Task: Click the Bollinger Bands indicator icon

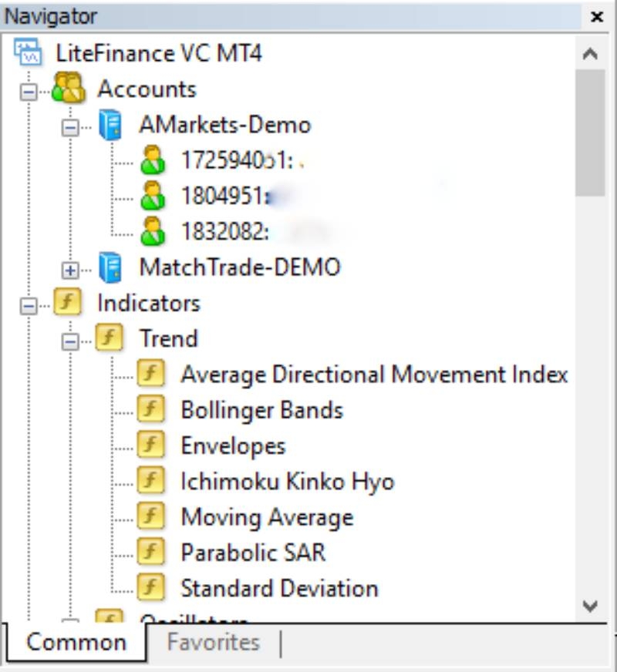Action: click(x=151, y=409)
